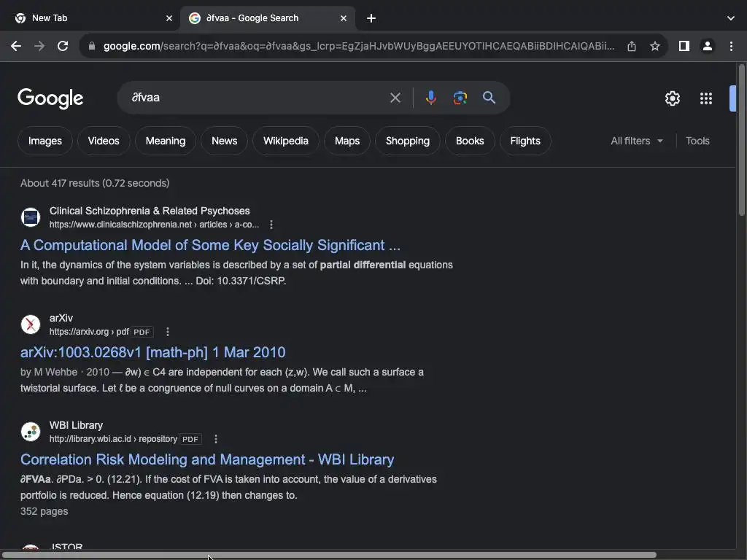Filter results by Books
The width and height of the screenshot is (747, 560).
[470, 141]
